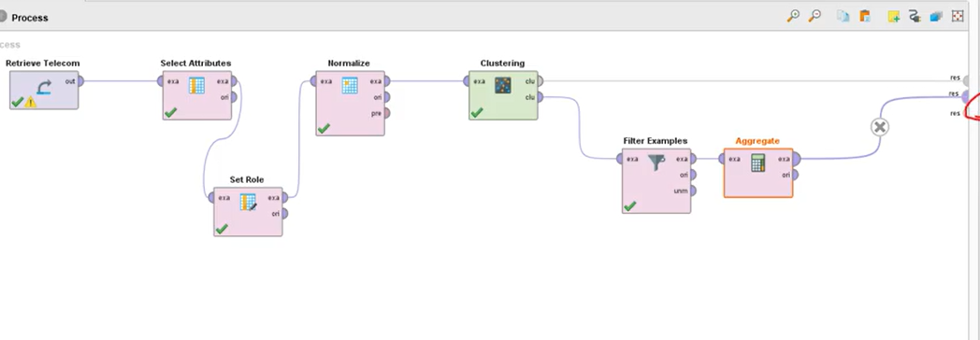Copy the selected operator from the toolbar
The height and width of the screenshot is (340, 980).
tap(843, 16)
